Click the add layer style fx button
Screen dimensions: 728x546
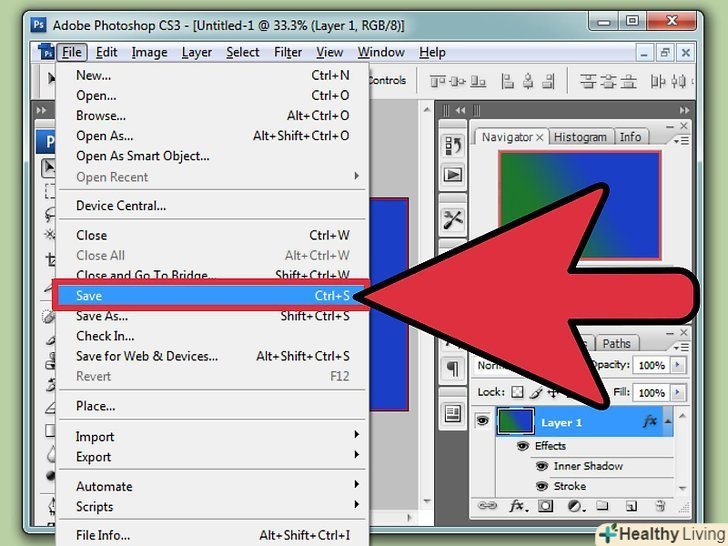519,506
